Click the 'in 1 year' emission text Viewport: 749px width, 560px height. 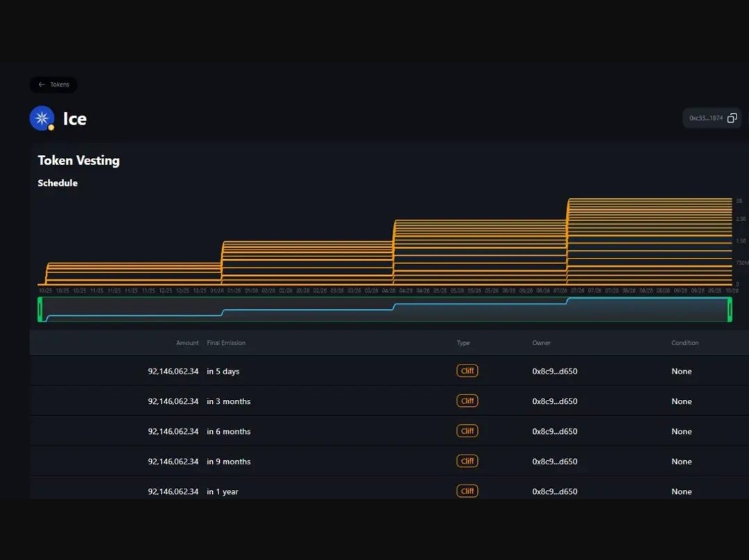point(222,491)
